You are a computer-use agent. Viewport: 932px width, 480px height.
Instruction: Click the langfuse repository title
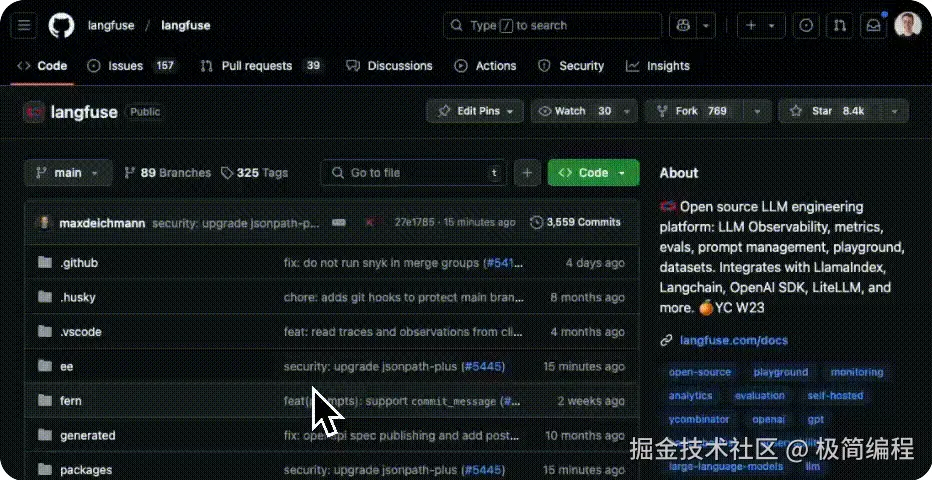(84, 112)
